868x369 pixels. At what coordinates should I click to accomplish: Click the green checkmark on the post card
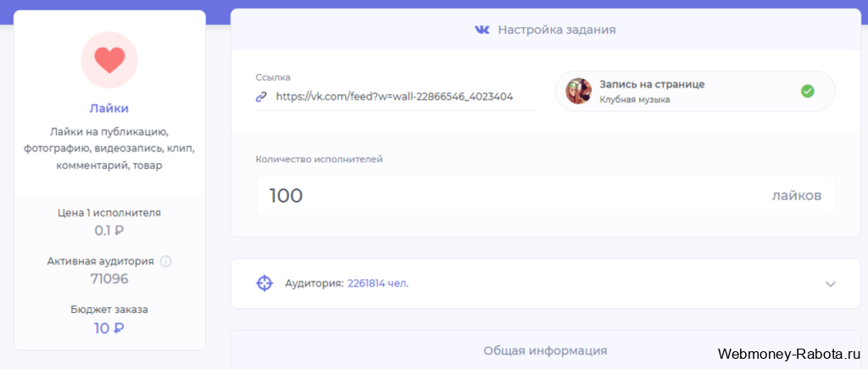coord(808,91)
